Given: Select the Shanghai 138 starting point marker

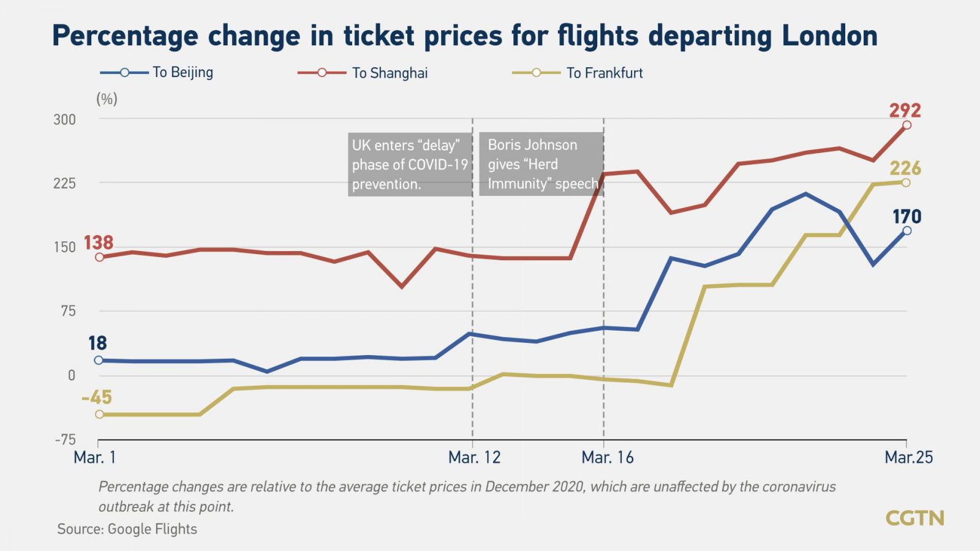Looking at the screenshot, I should click(x=99, y=257).
